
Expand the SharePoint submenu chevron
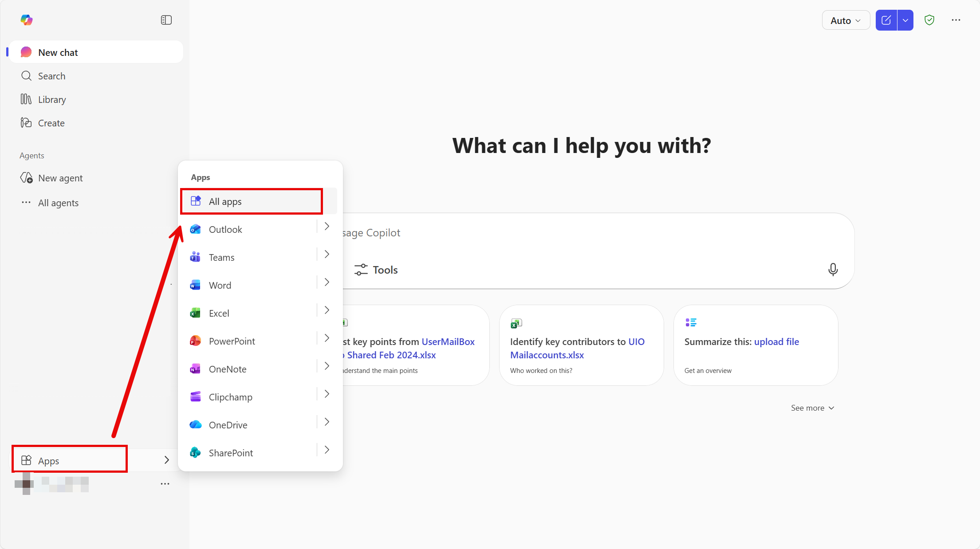[x=327, y=450]
